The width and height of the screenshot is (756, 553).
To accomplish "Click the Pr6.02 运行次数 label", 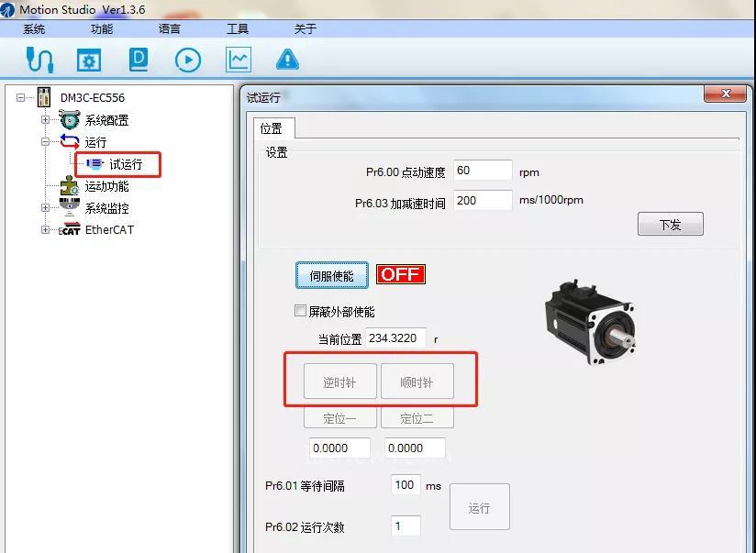I will tap(305, 527).
